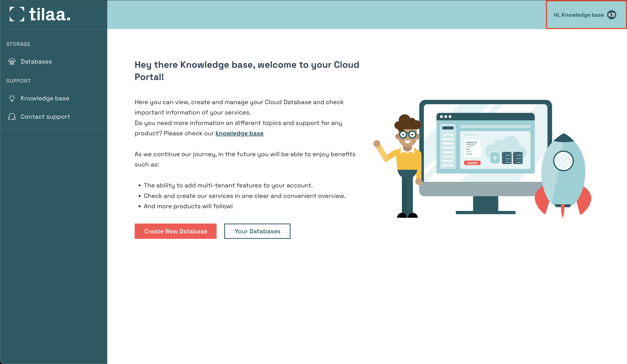
Task: Click the 'Check and create our services' bullet
Action: [x=245, y=196]
